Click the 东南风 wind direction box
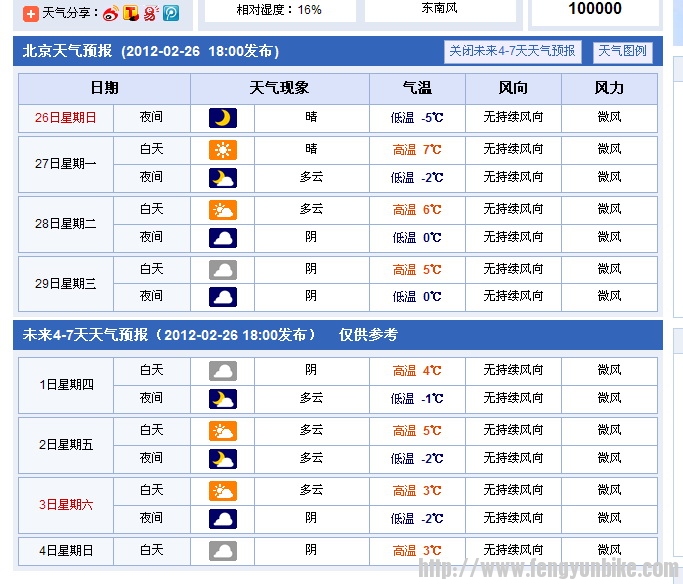Screen dimensions: 683x584 click(440, 10)
